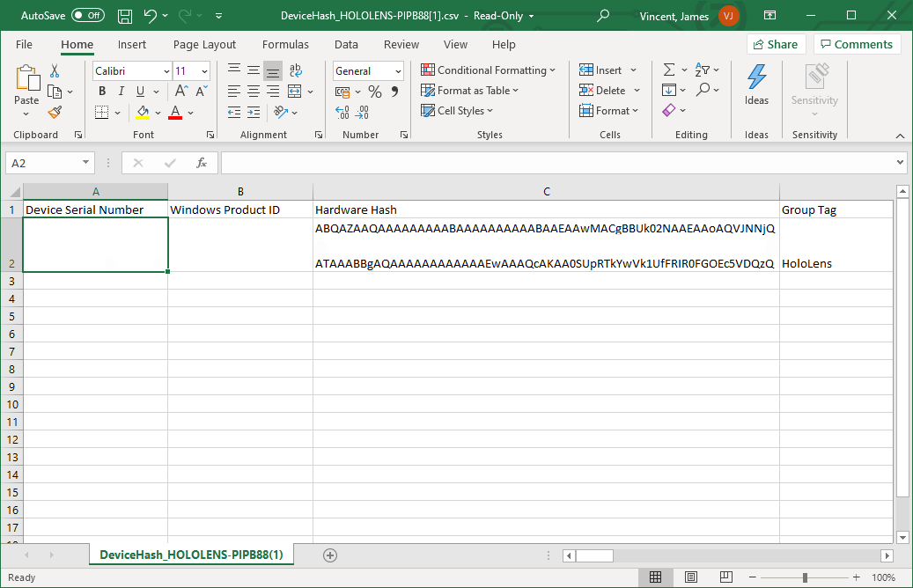This screenshot has width=913, height=588.
Task: Click the formula bar input field
Action: click(558, 163)
